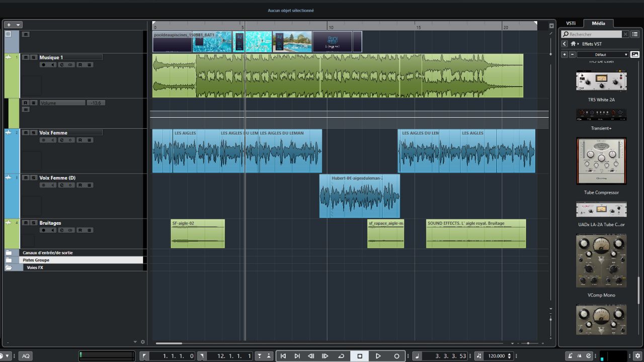Image resolution: width=644 pixels, height=362 pixels.
Task: Open channel settings (e) for Bruitages
Action: [x=62, y=230]
